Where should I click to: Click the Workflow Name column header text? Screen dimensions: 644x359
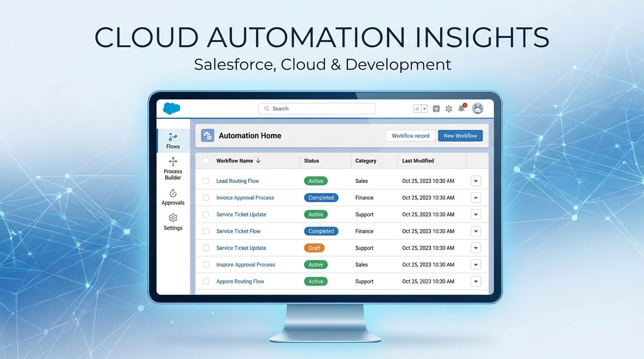tap(234, 161)
